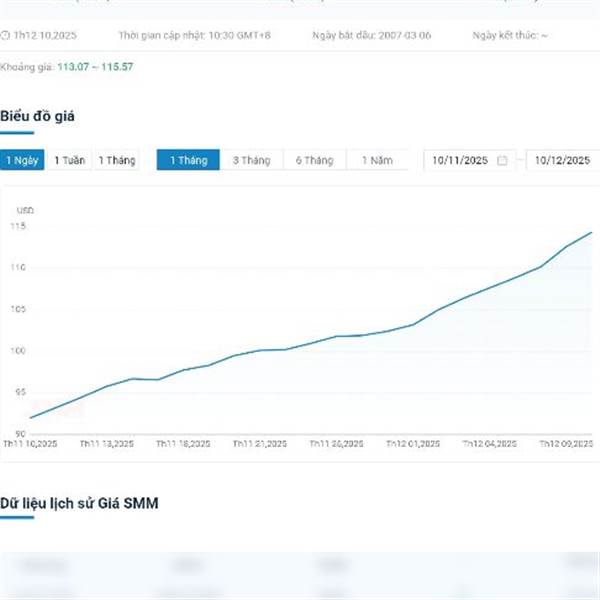Viewport: 600px width, 600px height.
Task: Click the Th12 01,2025 x-axis label
Action: (x=412, y=442)
